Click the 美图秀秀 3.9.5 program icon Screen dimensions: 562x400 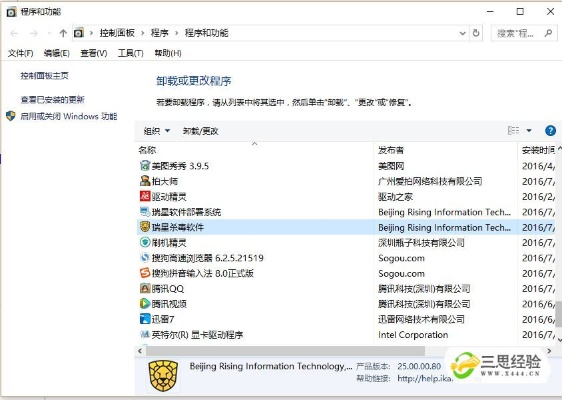coord(145,166)
